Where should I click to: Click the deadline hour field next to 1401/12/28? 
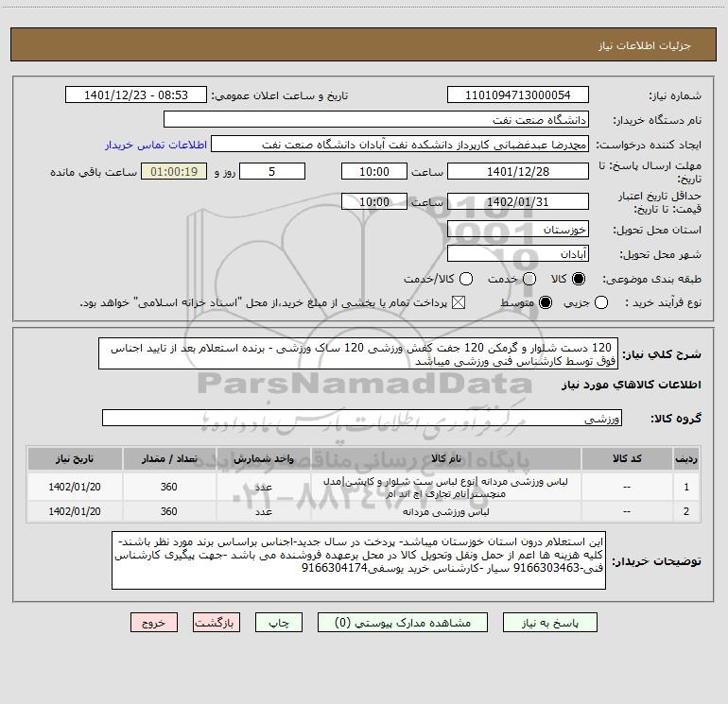[x=374, y=171]
